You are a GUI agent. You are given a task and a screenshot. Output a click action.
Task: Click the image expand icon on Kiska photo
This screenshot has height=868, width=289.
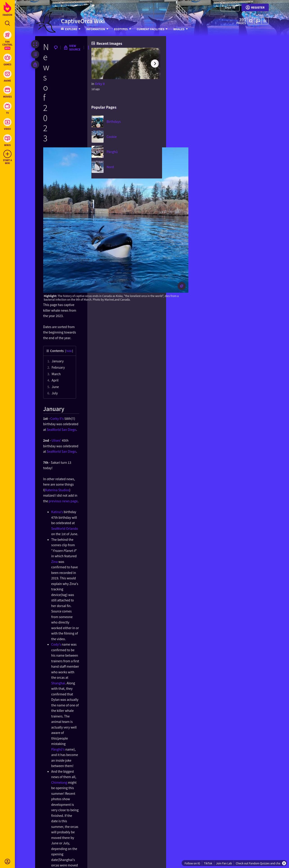click(x=181, y=286)
